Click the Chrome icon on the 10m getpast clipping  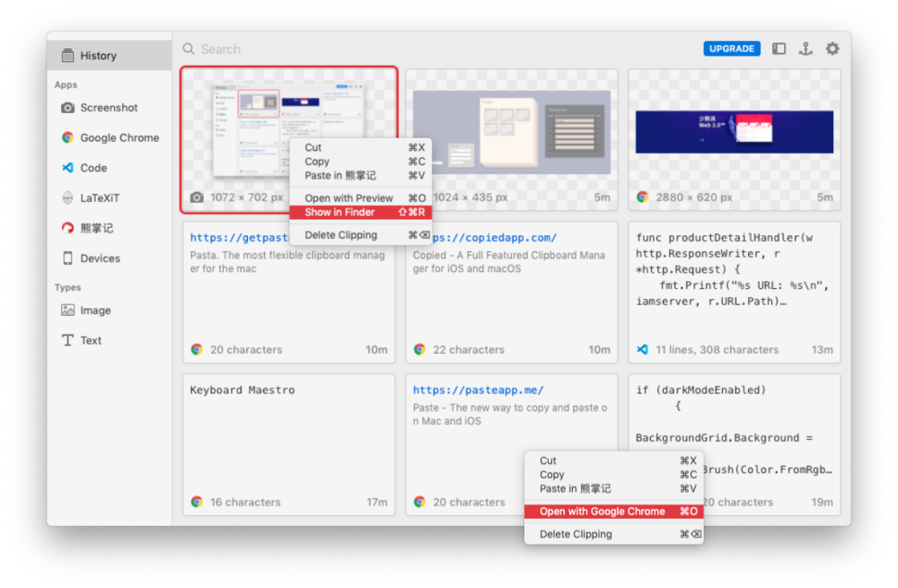click(197, 349)
